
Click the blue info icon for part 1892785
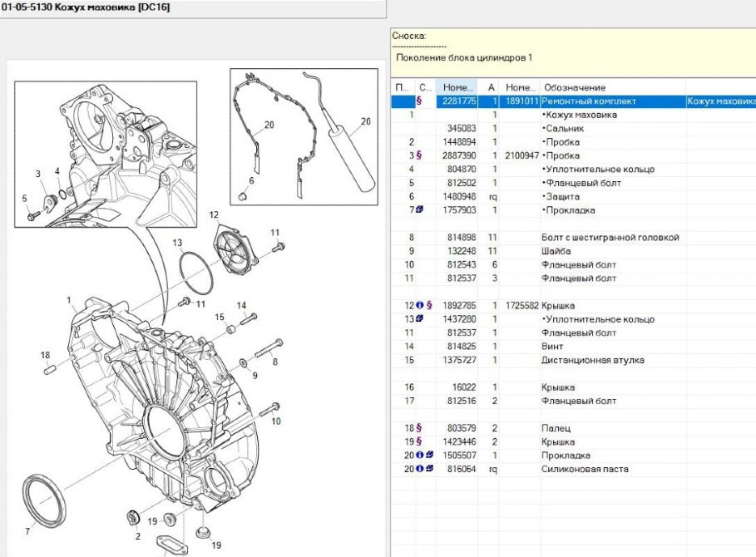click(x=420, y=306)
